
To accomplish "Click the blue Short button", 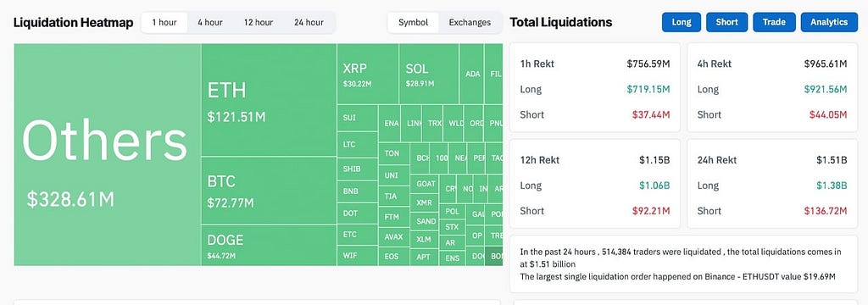I will pyautogui.click(x=726, y=22).
